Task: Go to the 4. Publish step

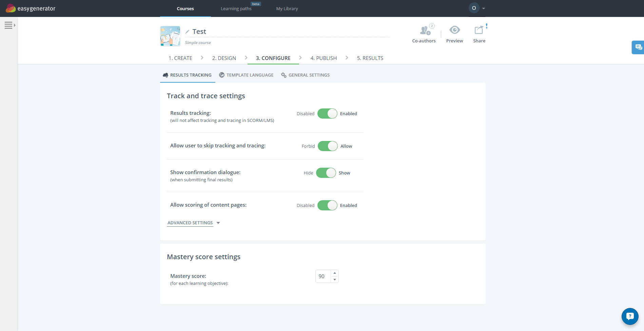Action: coord(324,58)
